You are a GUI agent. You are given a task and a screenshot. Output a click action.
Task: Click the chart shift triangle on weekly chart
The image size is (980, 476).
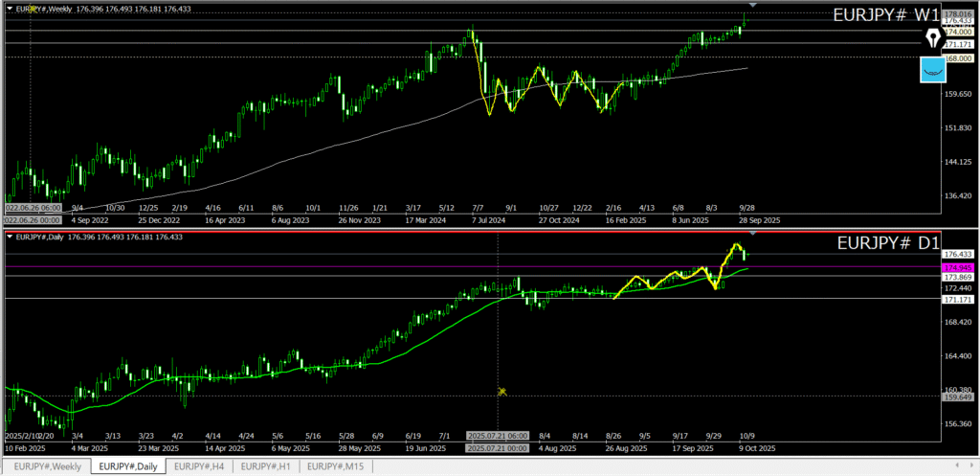point(752,7)
